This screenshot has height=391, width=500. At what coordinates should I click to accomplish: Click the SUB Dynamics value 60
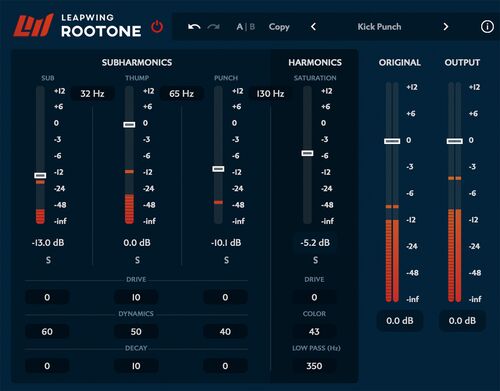click(47, 332)
